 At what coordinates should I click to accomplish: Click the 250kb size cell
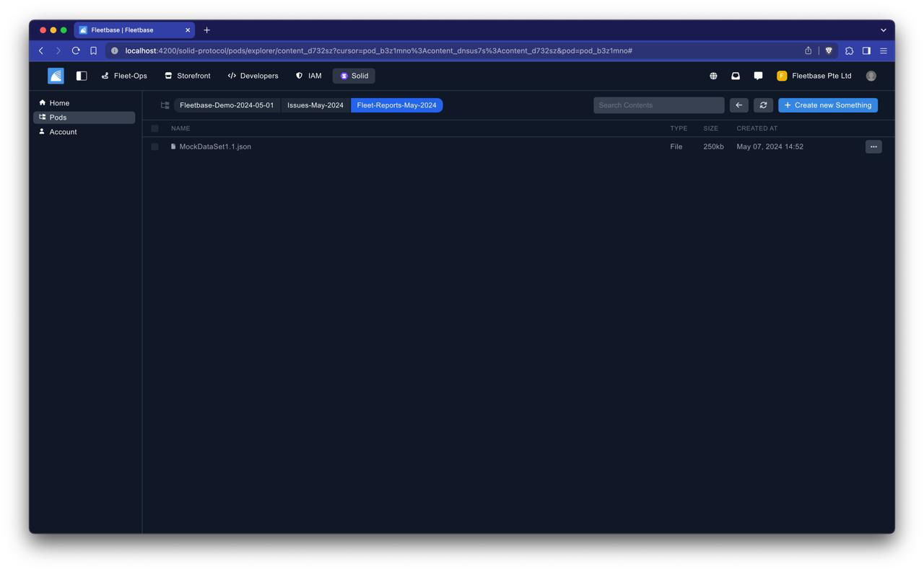pos(713,146)
